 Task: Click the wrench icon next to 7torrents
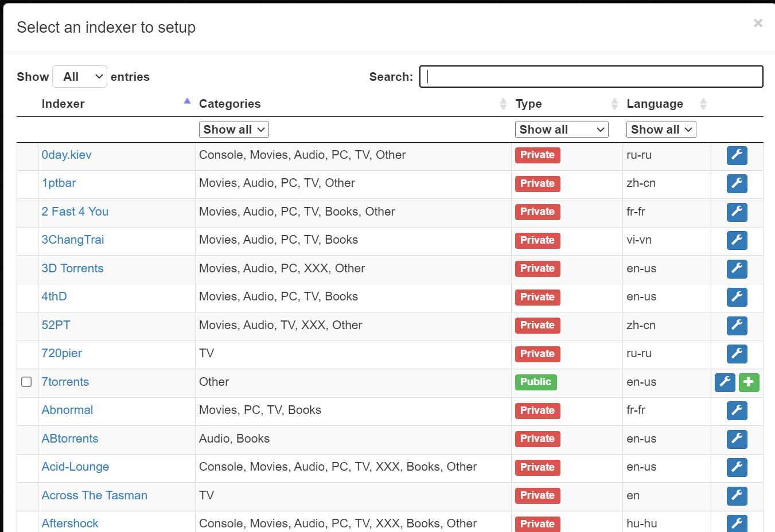(725, 382)
